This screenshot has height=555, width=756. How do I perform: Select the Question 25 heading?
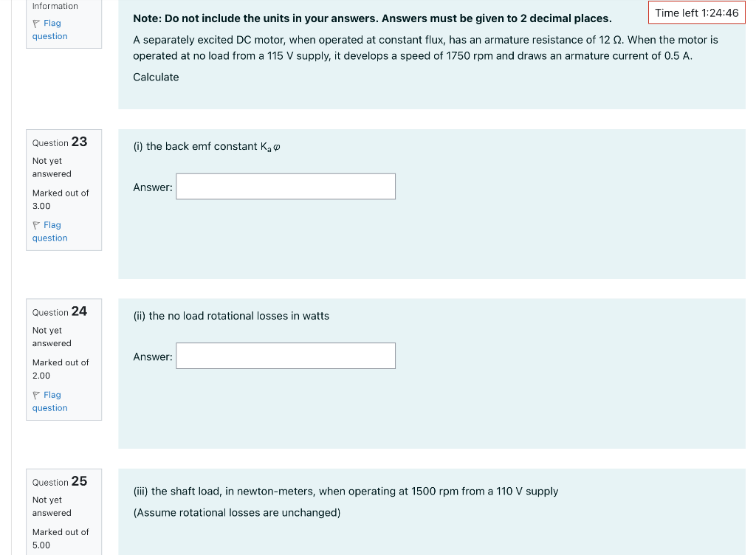61,482
